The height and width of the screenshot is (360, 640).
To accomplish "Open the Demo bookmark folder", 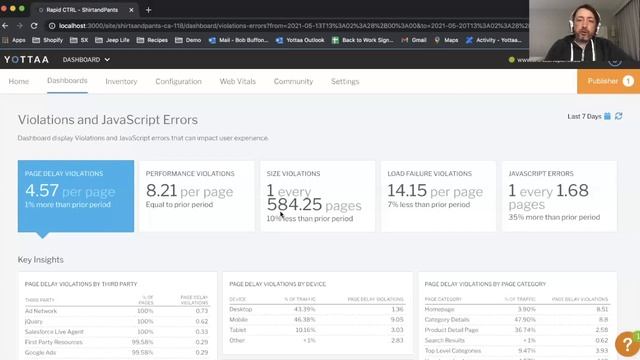I will coord(188,40).
